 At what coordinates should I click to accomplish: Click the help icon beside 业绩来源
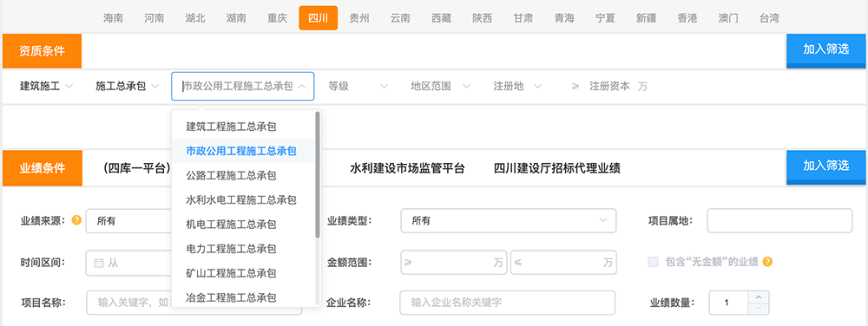(x=77, y=220)
